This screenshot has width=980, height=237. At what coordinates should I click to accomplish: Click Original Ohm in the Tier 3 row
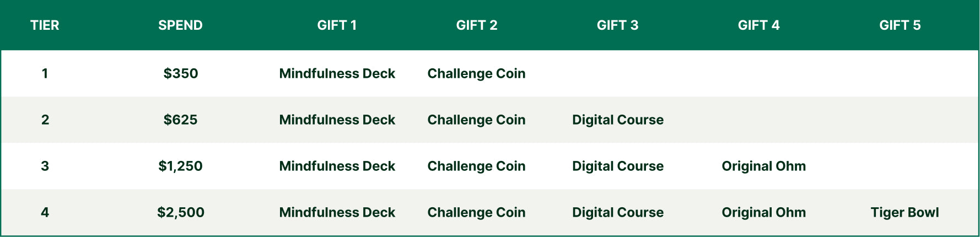[763, 166]
